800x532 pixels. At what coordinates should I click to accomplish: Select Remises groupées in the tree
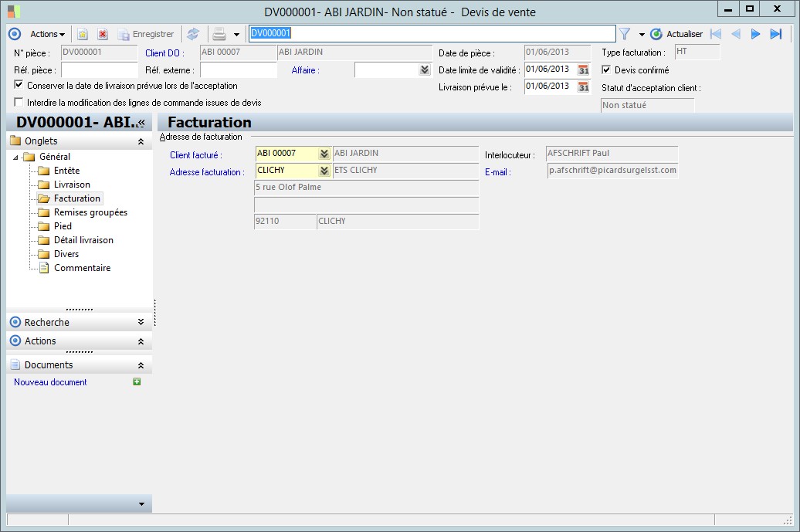point(90,212)
